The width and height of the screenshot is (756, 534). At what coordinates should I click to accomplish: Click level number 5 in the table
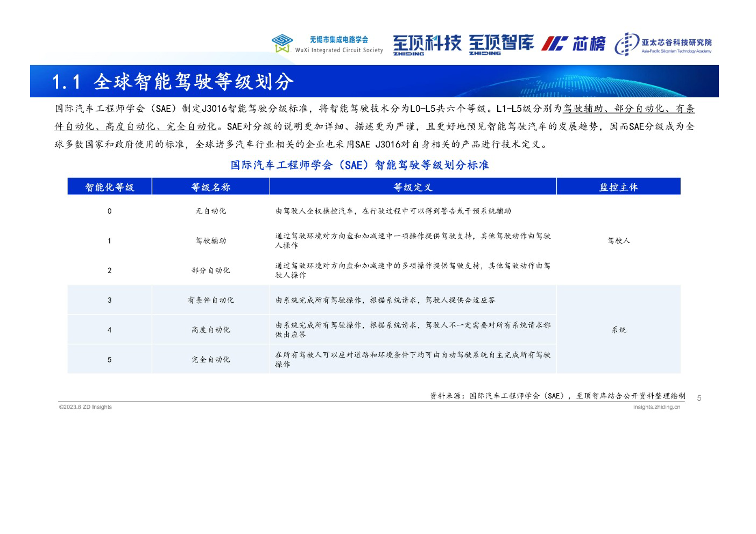pyautogui.click(x=110, y=359)
